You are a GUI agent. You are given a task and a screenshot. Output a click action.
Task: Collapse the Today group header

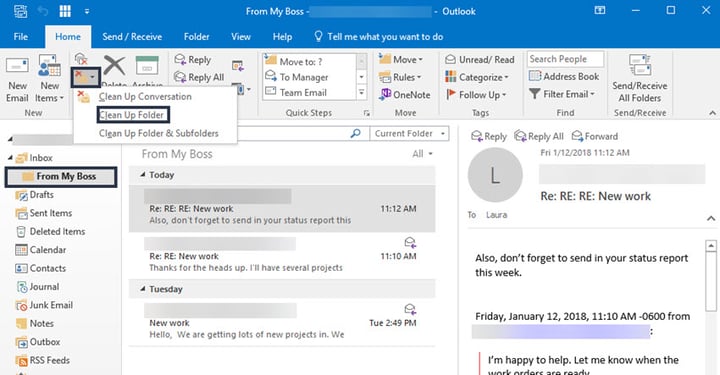[143, 175]
